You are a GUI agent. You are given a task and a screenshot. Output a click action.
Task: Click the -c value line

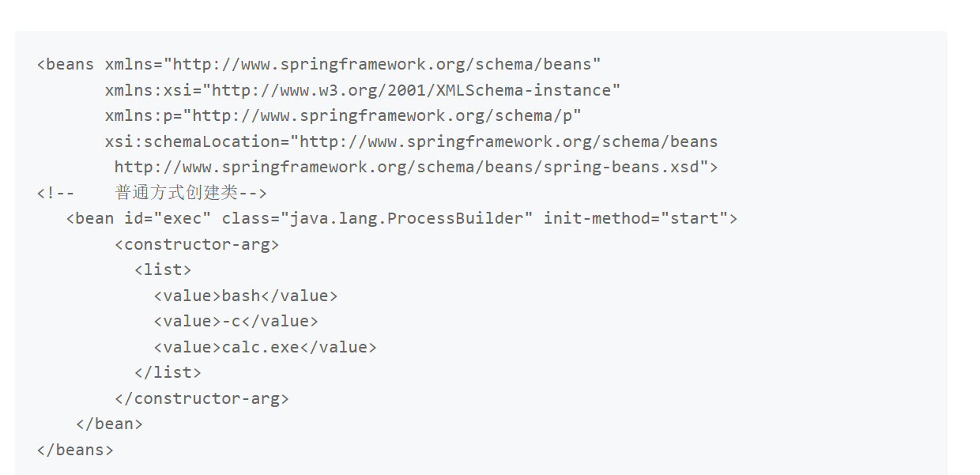point(236,321)
